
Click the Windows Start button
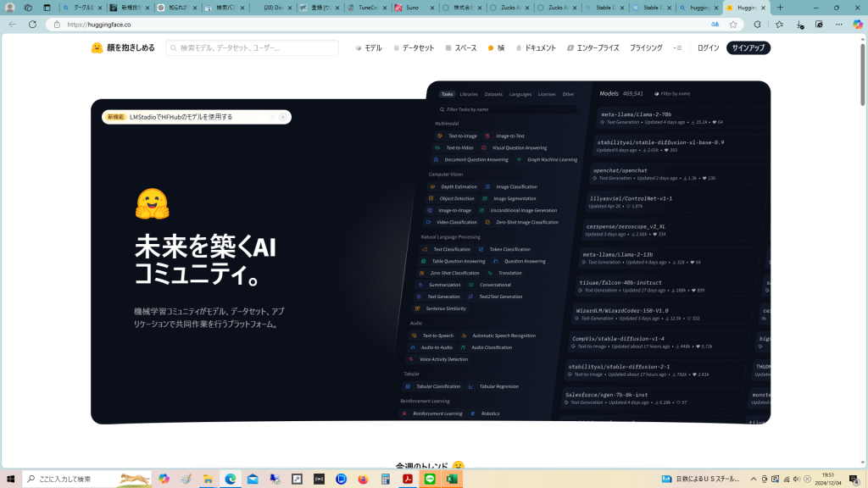(x=10, y=479)
